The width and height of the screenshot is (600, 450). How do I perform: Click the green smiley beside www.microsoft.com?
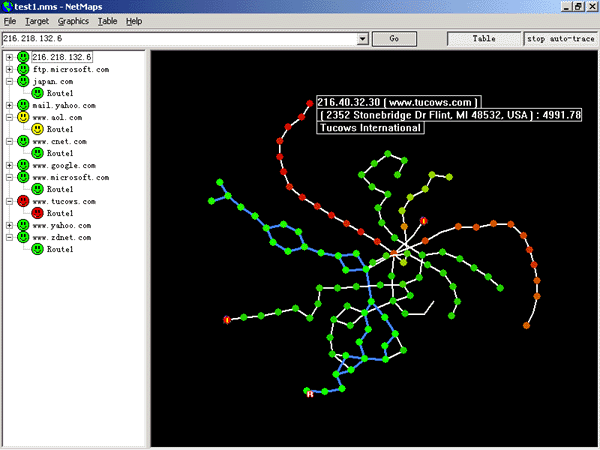pyautogui.click(x=23, y=177)
